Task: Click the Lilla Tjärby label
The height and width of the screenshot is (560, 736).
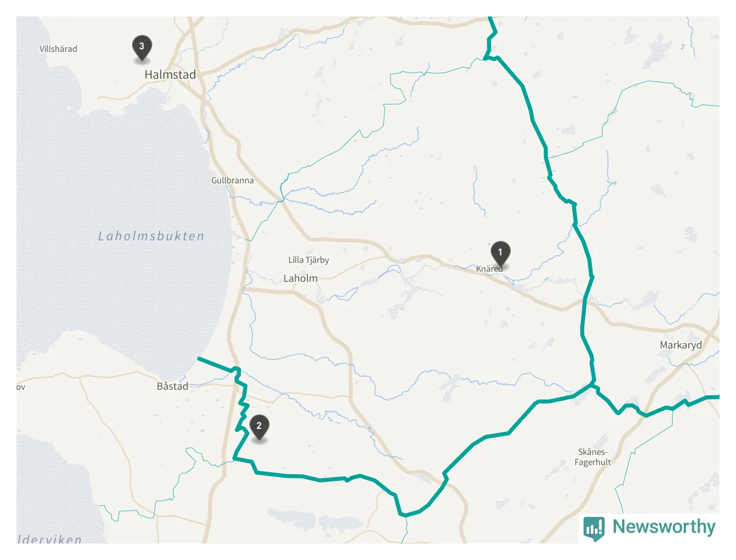Action: [x=309, y=260]
